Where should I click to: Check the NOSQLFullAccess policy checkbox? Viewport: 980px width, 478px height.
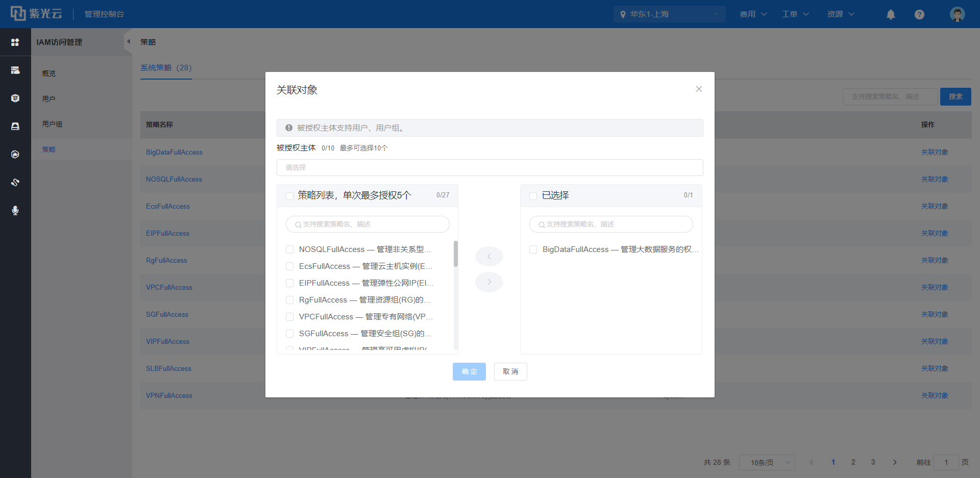coord(289,249)
